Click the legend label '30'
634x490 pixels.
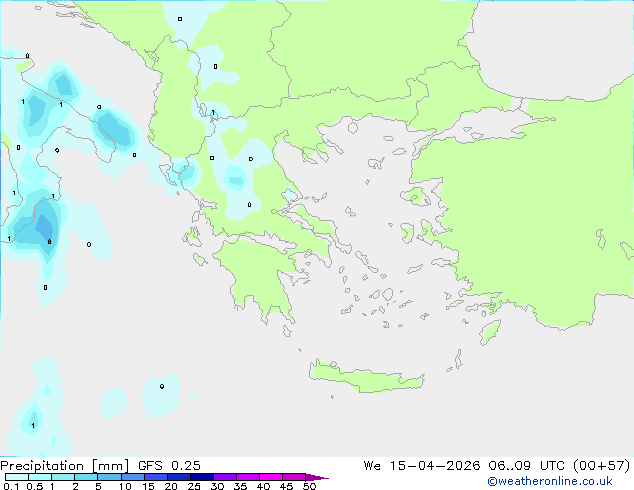coord(217,486)
